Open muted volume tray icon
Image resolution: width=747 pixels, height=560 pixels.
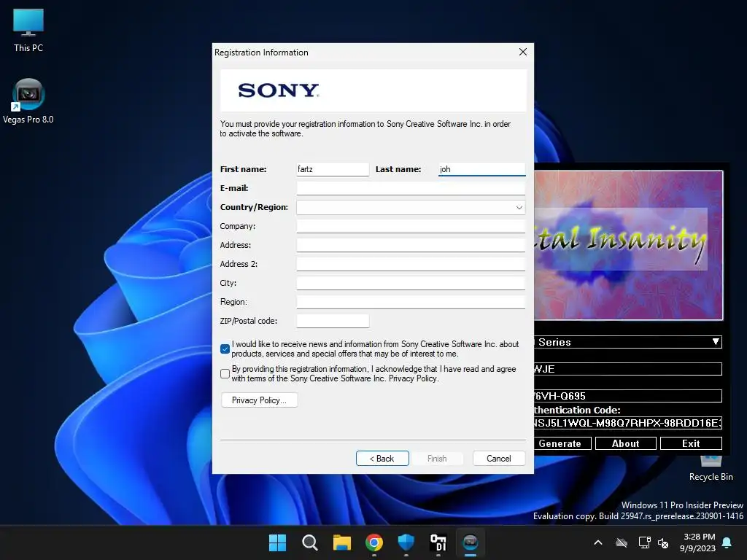pos(662,542)
